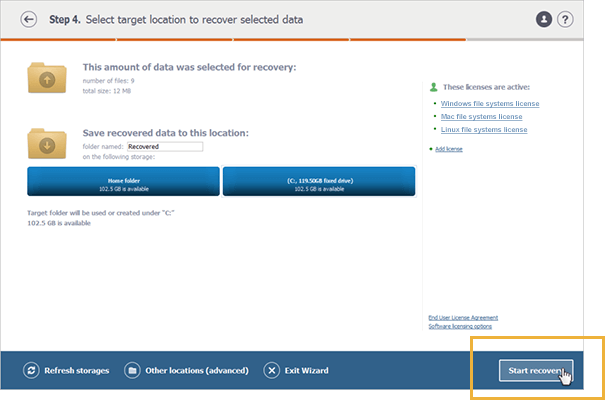
Task: Select Home folder storage button
Action: 123,181
